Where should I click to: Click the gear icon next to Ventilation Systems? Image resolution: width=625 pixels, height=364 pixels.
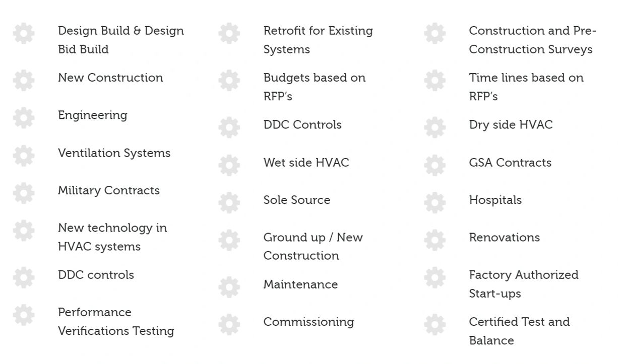pyautogui.click(x=24, y=156)
